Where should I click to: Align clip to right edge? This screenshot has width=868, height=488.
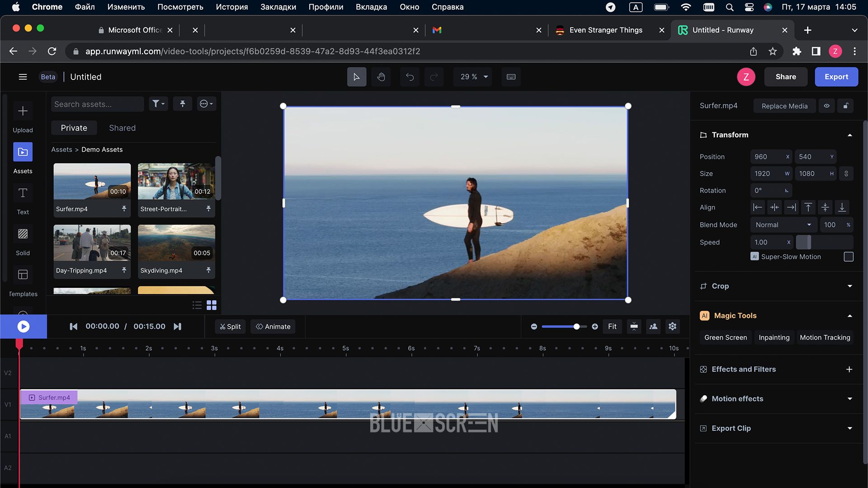(791, 207)
